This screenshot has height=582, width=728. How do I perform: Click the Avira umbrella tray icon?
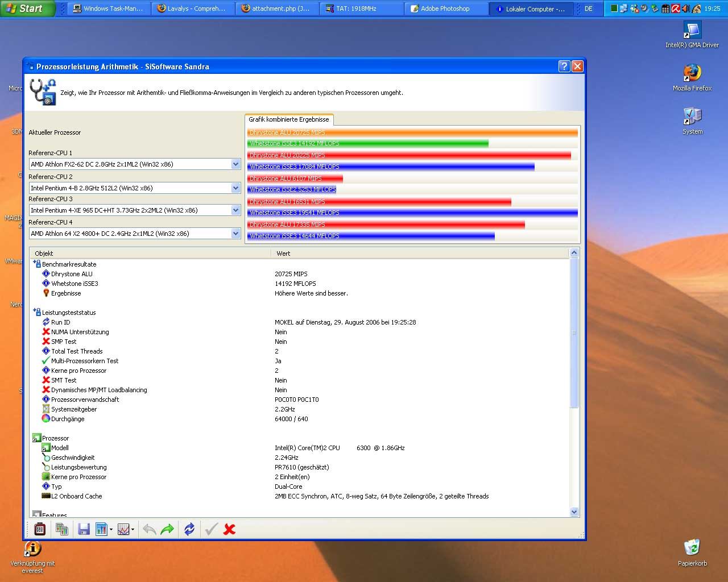[676, 9]
